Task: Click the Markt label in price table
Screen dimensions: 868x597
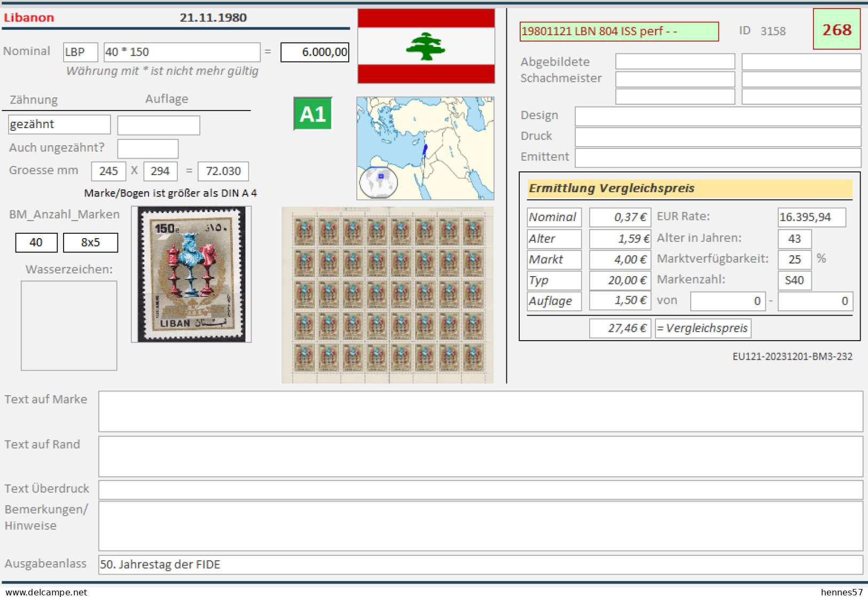Action: pos(554,260)
